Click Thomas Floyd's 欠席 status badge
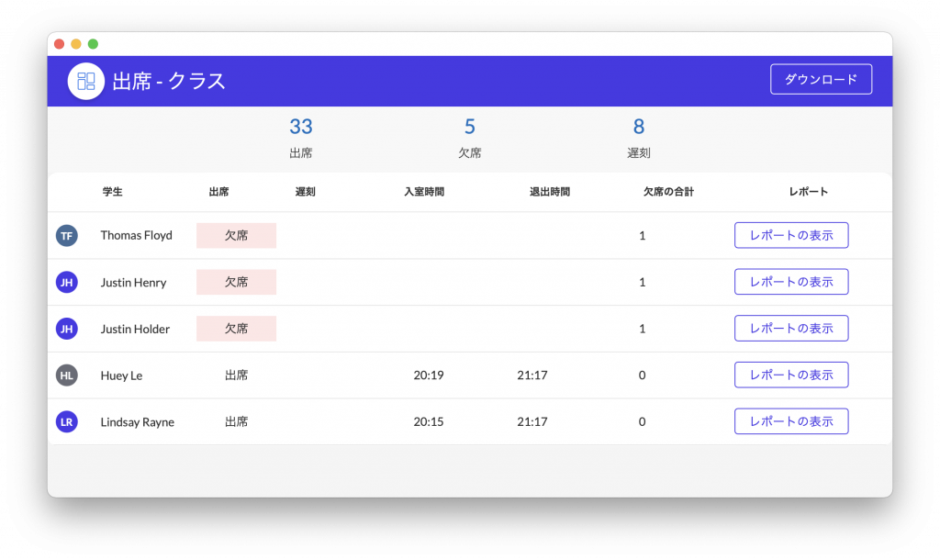This screenshot has width=940, height=560. [236, 236]
